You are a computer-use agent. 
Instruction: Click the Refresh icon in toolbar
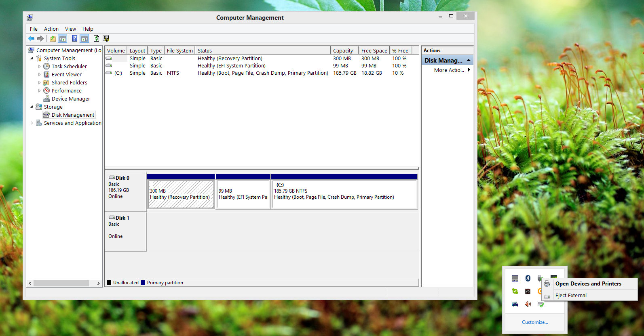[x=96, y=39]
